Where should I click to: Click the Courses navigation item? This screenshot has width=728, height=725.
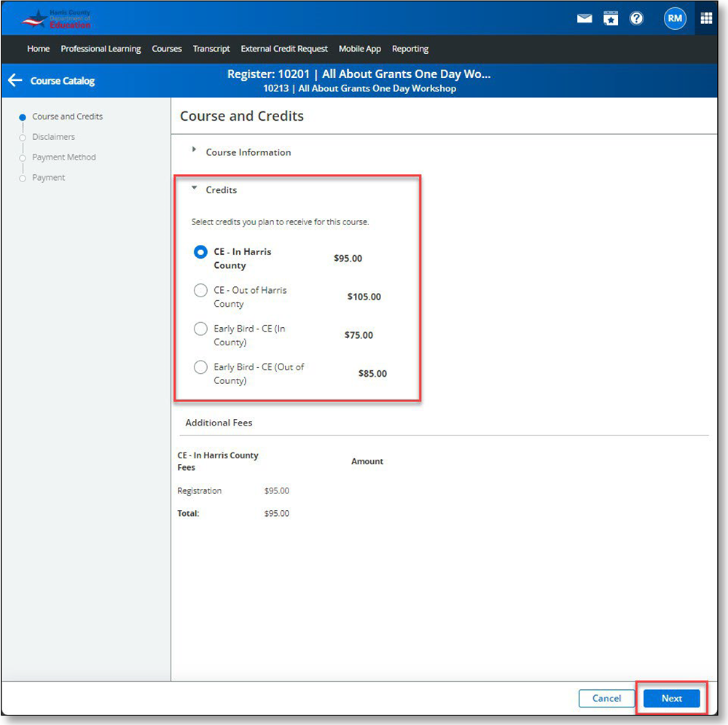click(x=166, y=49)
